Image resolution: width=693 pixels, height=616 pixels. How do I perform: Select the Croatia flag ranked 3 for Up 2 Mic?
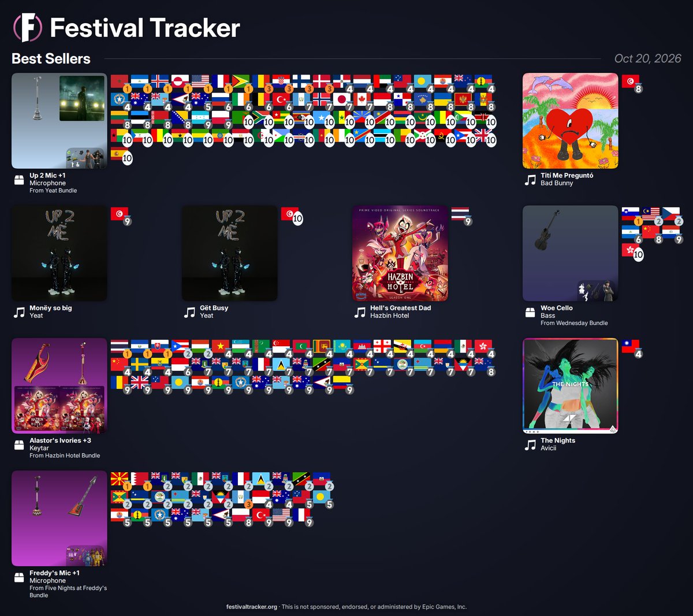tap(281, 81)
